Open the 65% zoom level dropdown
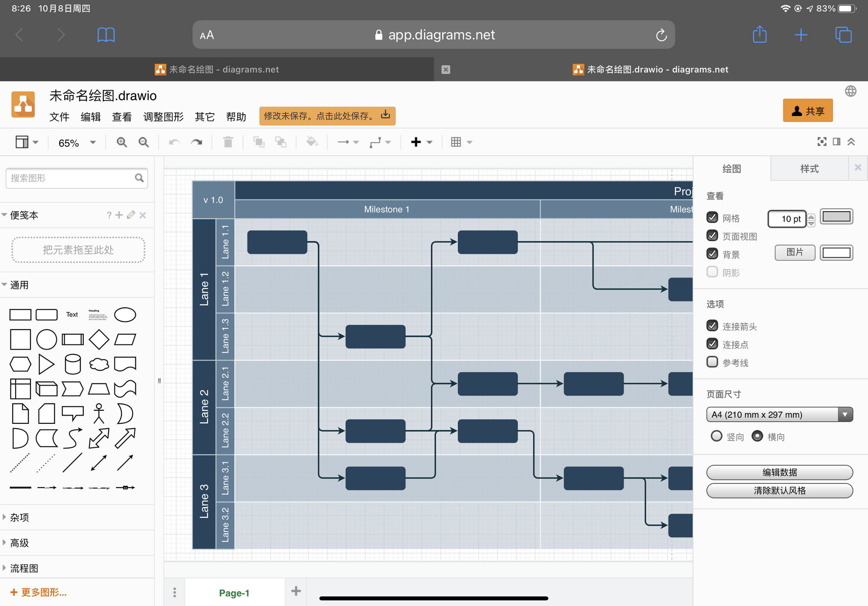The height and width of the screenshot is (606, 868). click(x=77, y=143)
